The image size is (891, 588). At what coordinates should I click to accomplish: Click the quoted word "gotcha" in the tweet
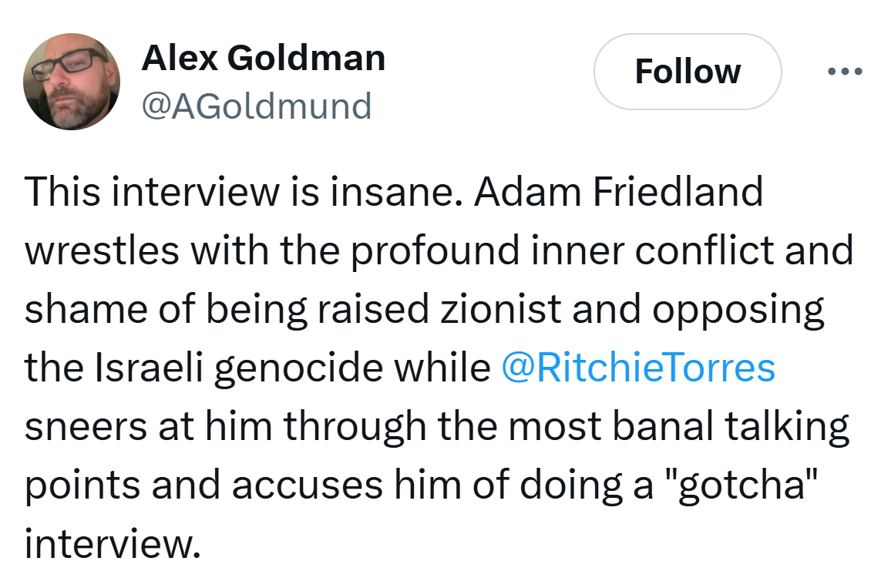click(739, 485)
